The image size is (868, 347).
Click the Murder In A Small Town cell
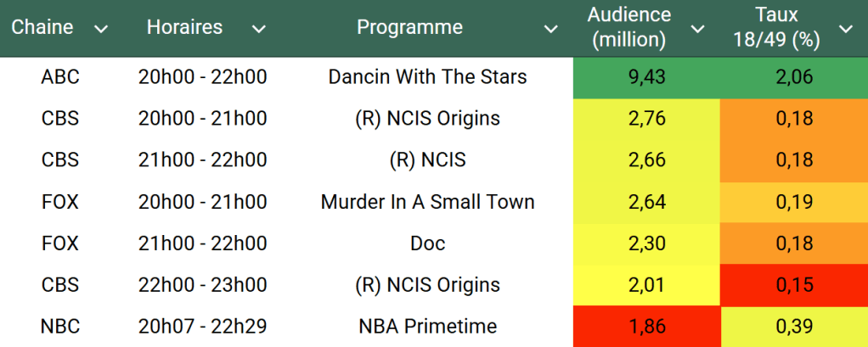tap(427, 202)
